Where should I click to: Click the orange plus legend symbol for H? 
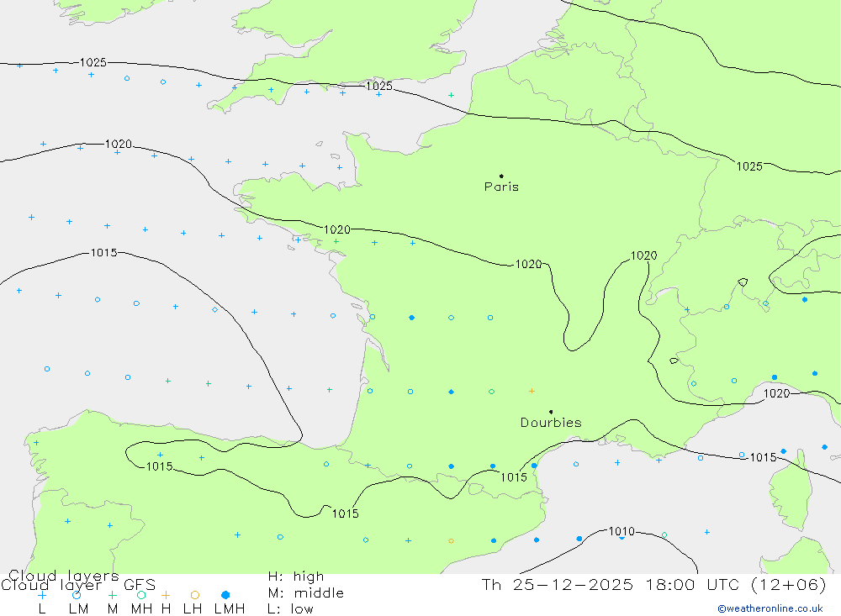click(x=166, y=595)
